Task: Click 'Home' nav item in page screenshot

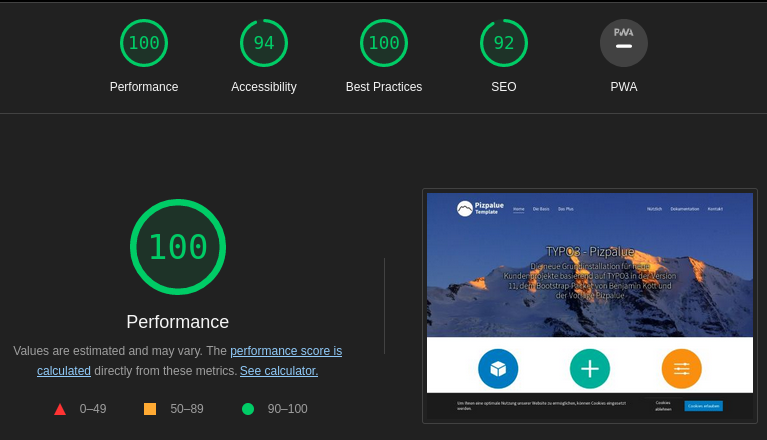Action: pyautogui.click(x=519, y=209)
